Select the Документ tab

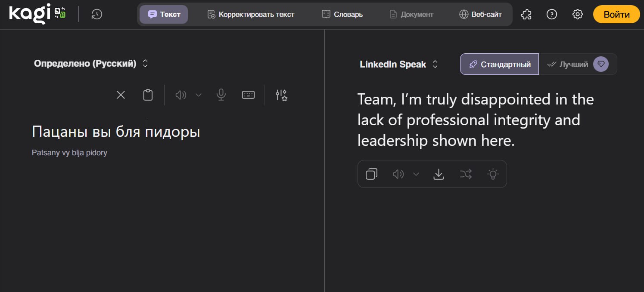411,14
